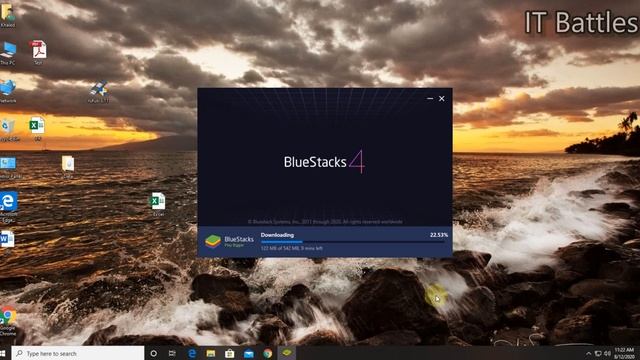Click the BlueStacks download progress bar

(353, 242)
